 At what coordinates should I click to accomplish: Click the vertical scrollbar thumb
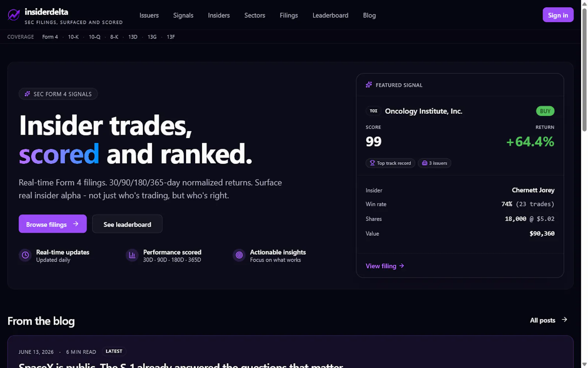tap(584, 70)
